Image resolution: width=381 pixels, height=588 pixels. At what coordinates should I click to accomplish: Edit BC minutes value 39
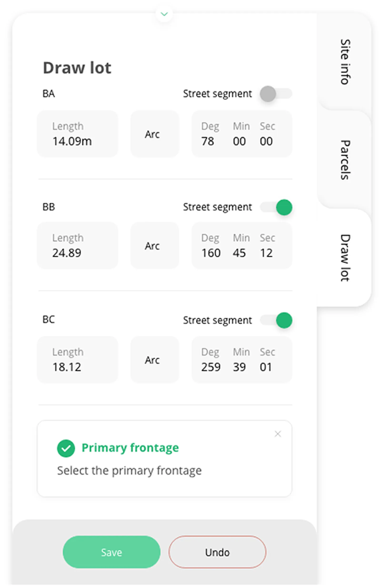(x=239, y=367)
